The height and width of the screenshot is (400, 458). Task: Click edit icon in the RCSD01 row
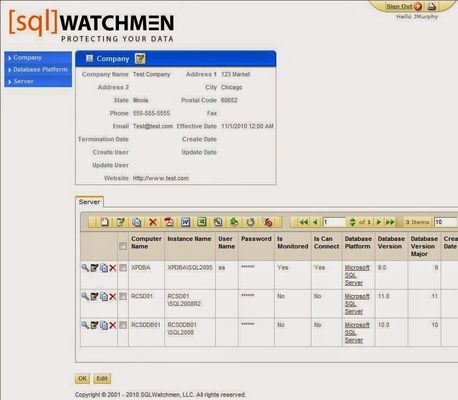click(x=94, y=296)
